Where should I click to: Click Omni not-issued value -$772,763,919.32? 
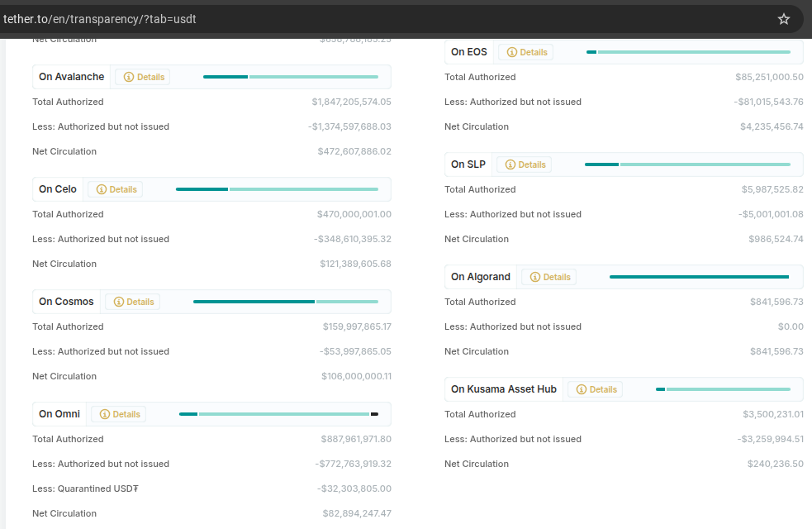354,465
